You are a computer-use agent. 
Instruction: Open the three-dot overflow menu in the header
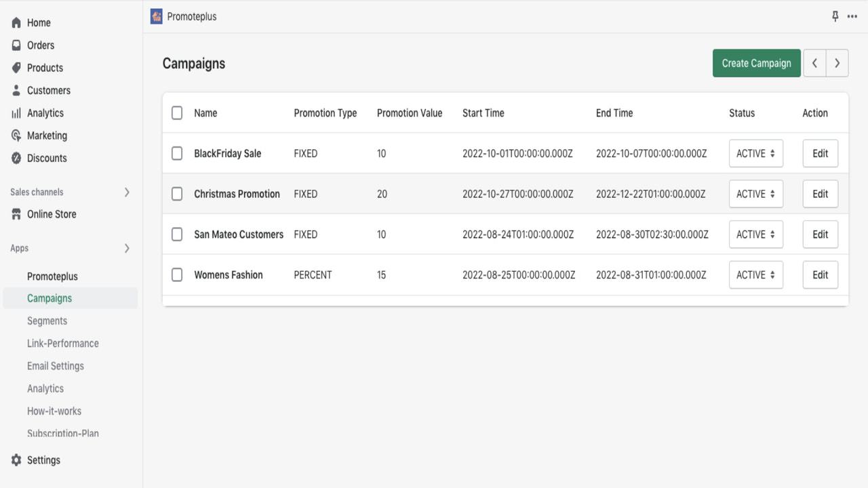point(853,16)
